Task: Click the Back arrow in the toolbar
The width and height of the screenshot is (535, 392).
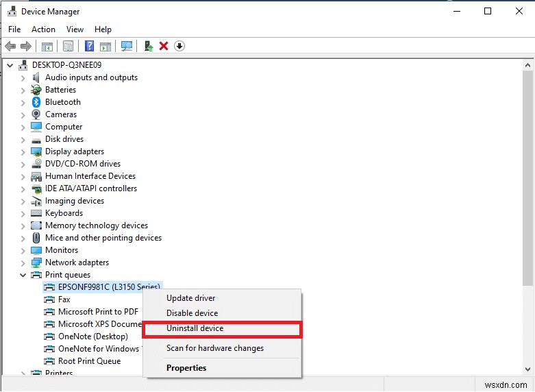Action: click(x=10, y=46)
